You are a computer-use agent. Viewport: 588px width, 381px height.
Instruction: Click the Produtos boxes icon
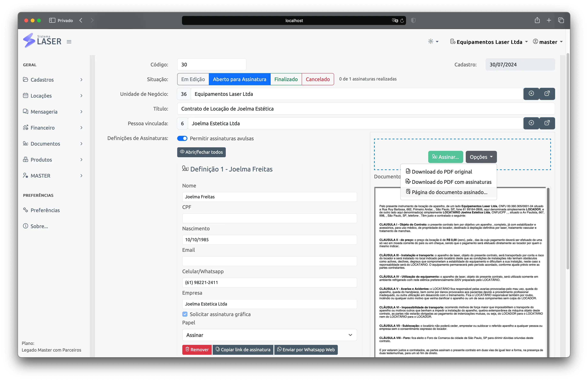click(x=25, y=159)
